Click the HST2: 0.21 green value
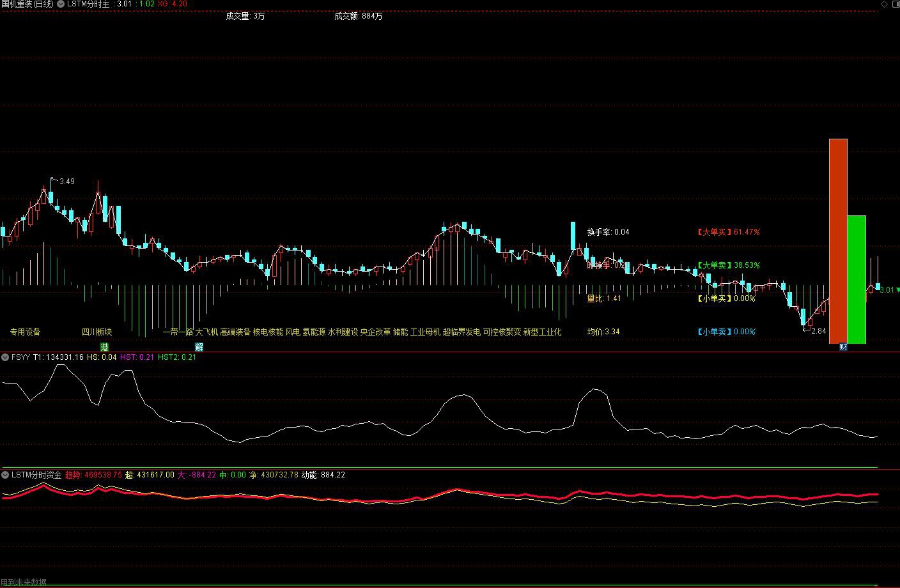900x588 pixels. (x=177, y=357)
